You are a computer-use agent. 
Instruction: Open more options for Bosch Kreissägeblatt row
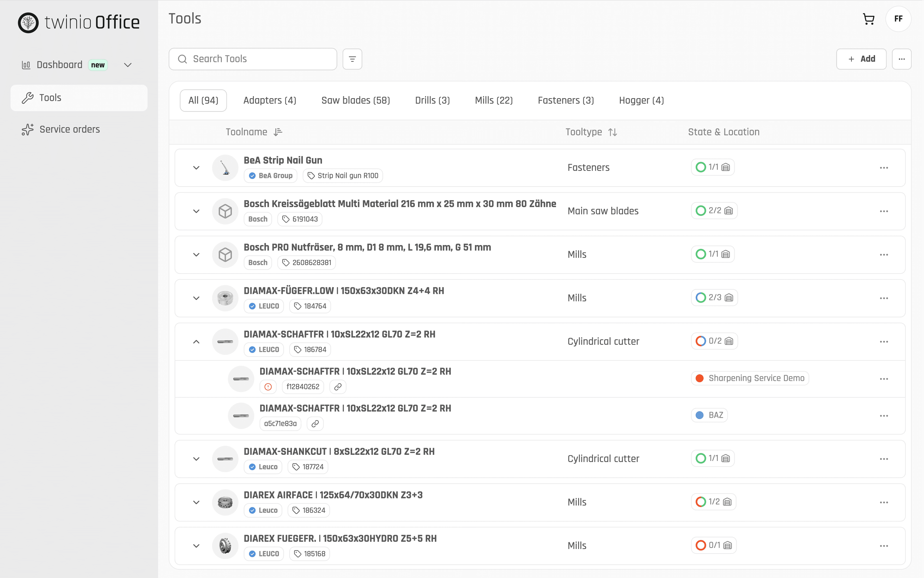click(883, 211)
